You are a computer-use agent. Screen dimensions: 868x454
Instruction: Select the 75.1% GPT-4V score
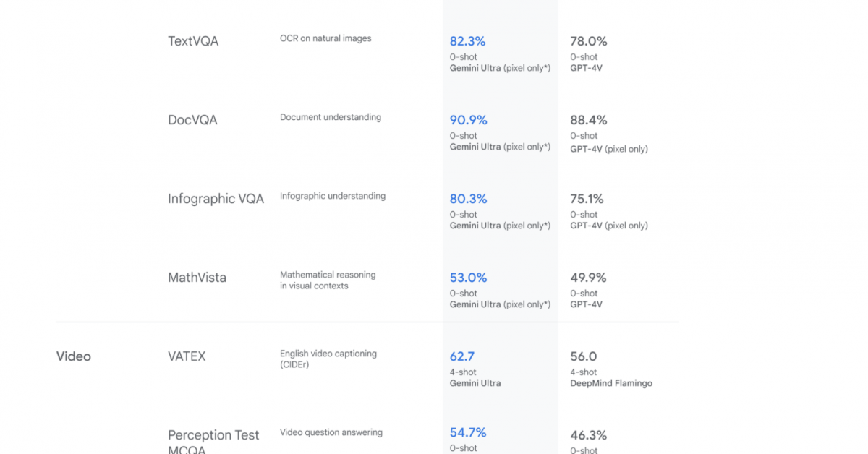pyautogui.click(x=587, y=199)
